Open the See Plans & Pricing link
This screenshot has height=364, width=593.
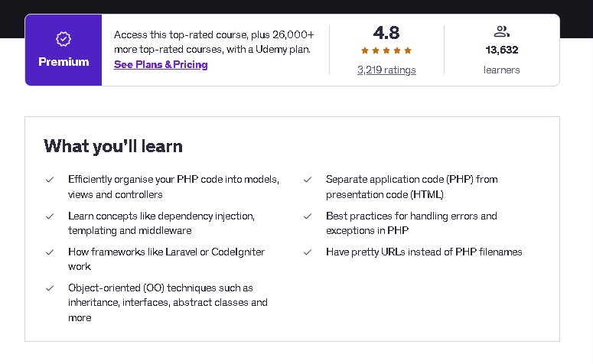pyautogui.click(x=161, y=65)
